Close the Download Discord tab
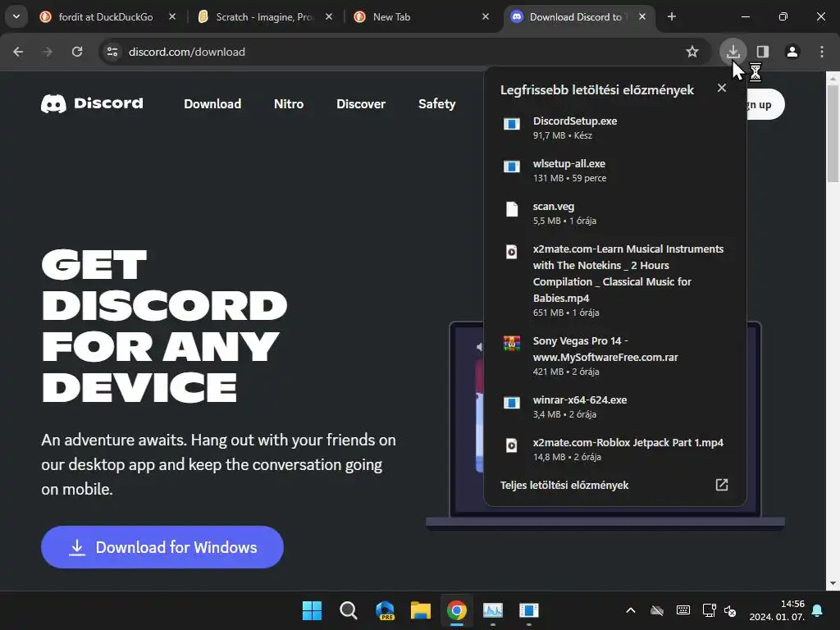Image resolution: width=840 pixels, height=630 pixels. click(642, 16)
